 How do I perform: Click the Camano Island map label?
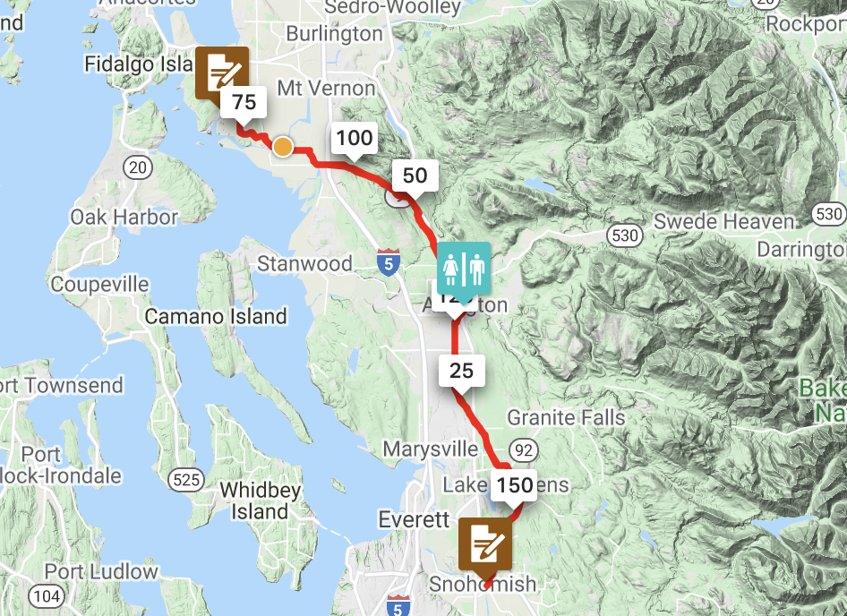click(x=216, y=316)
